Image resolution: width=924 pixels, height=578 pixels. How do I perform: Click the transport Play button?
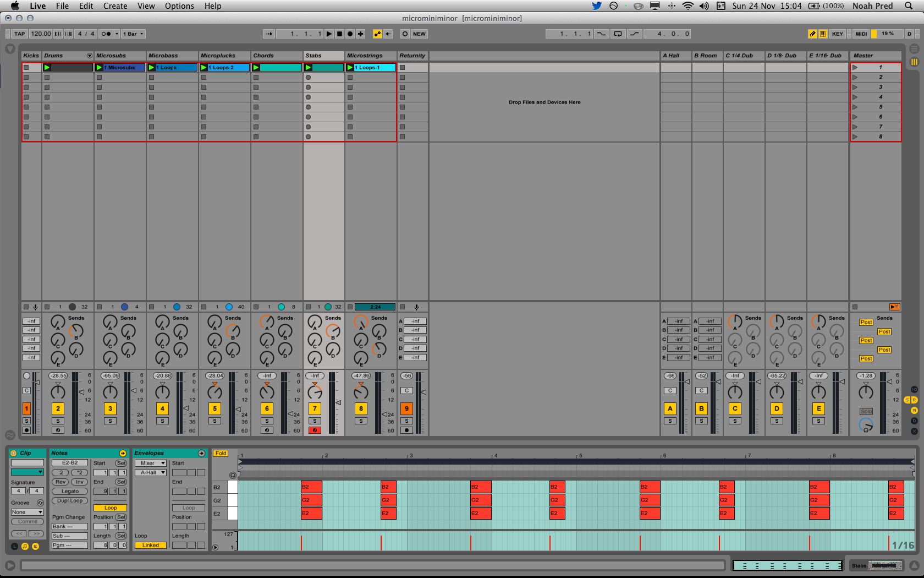tap(329, 34)
